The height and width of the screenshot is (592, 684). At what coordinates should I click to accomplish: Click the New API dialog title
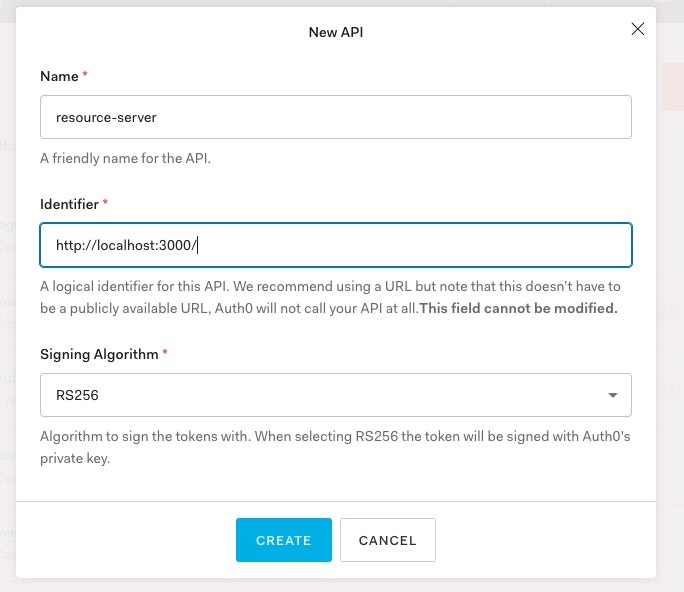pyautogui.click(x=335, y=32)
